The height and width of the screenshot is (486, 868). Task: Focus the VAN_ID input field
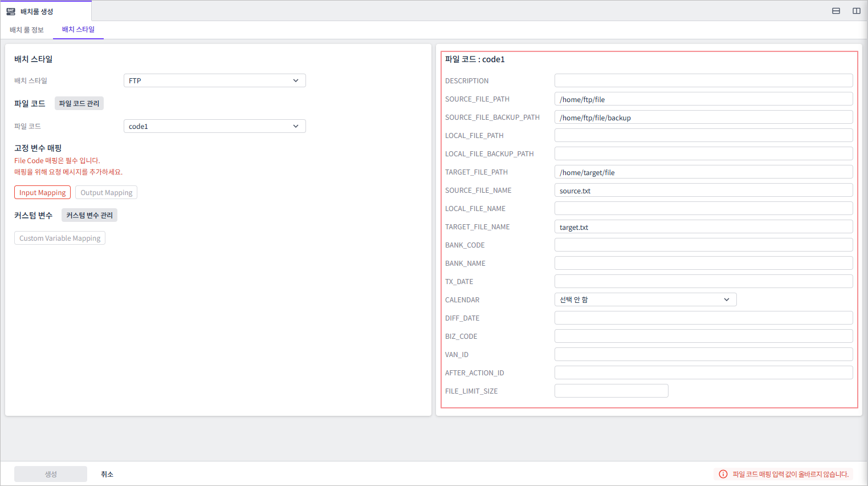704,354
